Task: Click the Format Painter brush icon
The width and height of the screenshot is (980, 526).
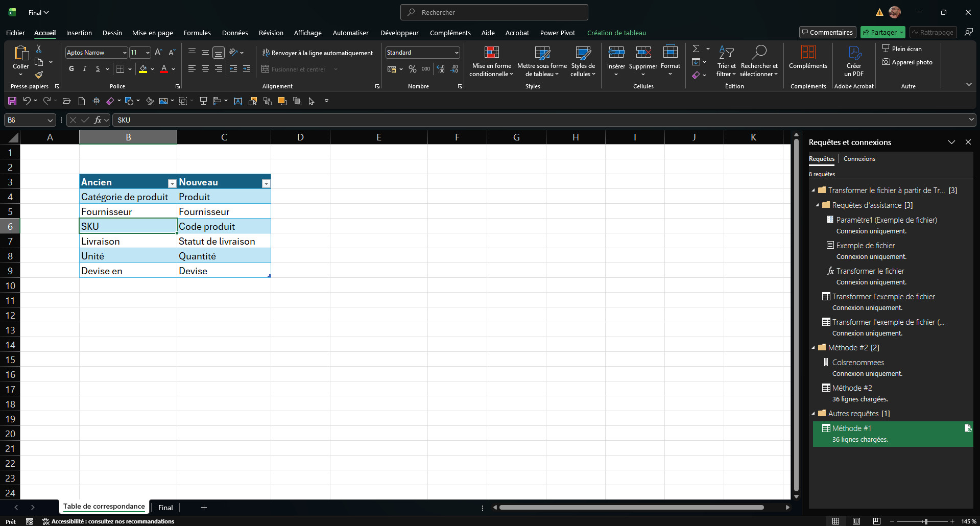Action: 39,75
